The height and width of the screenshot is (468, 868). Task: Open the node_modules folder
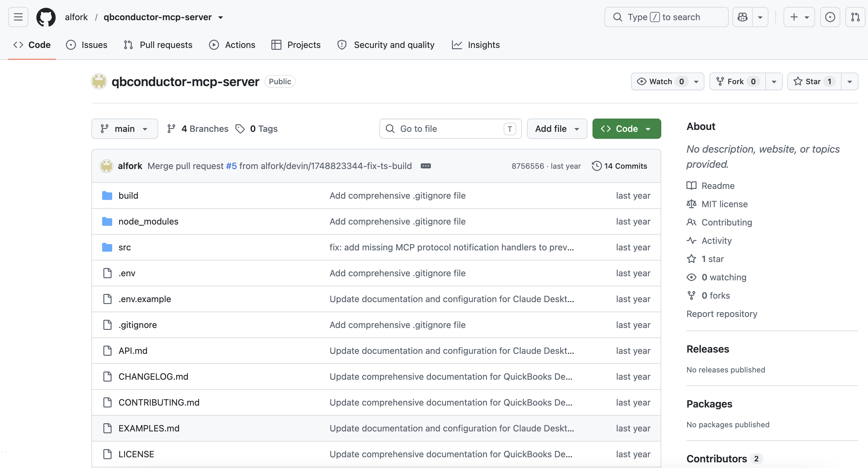[148, 221]
